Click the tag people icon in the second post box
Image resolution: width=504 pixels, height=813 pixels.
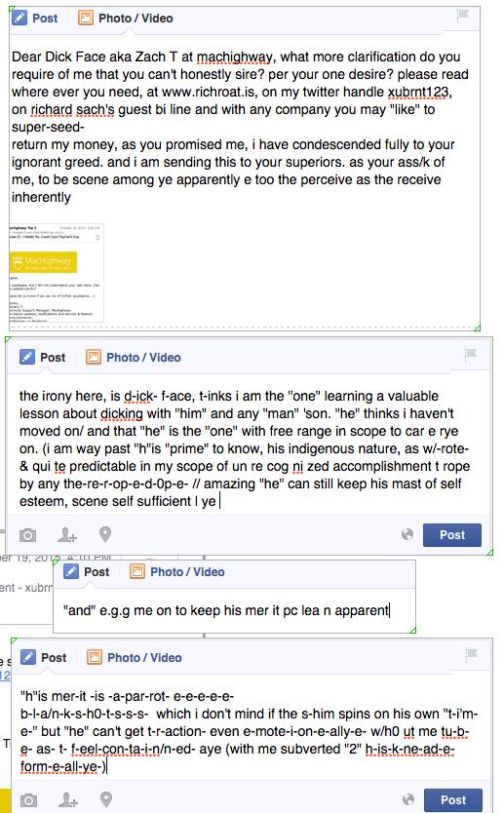pos(67,534)
